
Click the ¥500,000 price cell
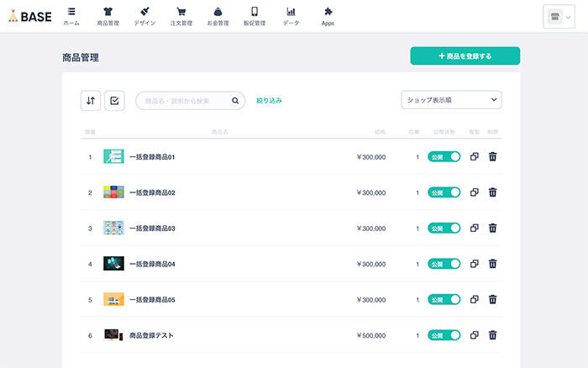(371, 335)
